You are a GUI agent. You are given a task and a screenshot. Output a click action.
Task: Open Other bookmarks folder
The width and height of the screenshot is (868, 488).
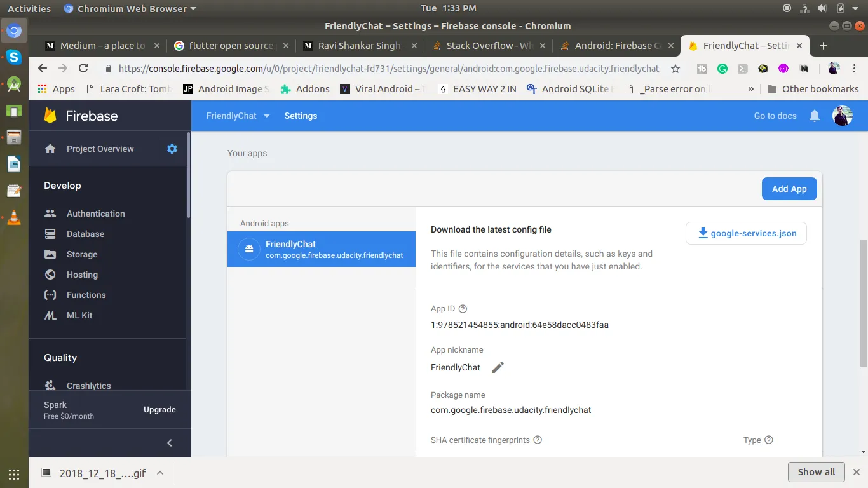[x=813, y=89]
